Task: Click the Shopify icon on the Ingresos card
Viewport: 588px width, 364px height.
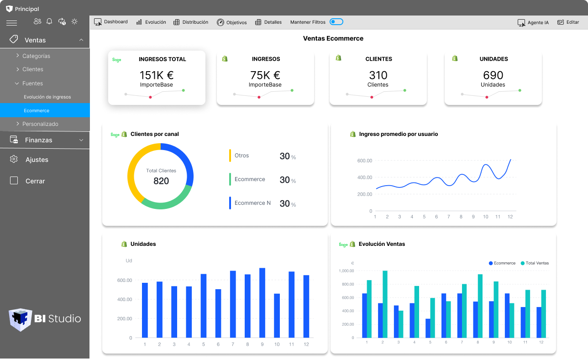Action: point(224,58)
